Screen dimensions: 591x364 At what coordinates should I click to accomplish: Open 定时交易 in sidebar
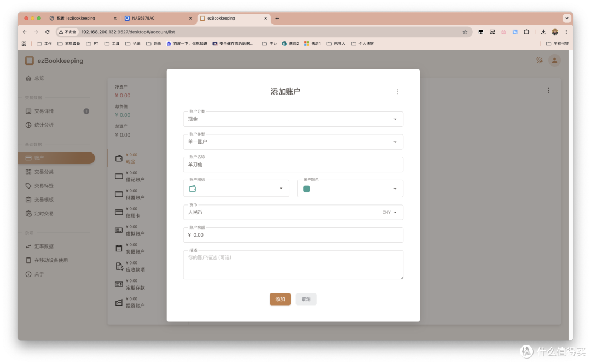click(39, 214)
